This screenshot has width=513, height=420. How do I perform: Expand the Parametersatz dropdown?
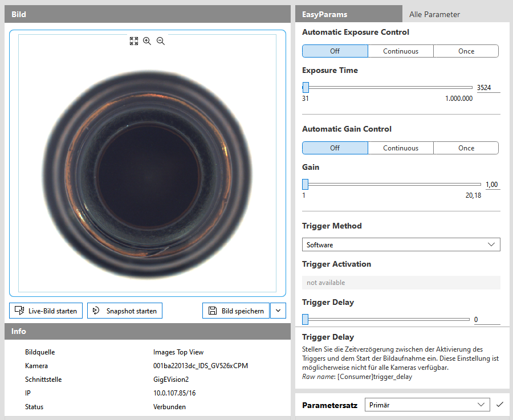pos(427,405)
